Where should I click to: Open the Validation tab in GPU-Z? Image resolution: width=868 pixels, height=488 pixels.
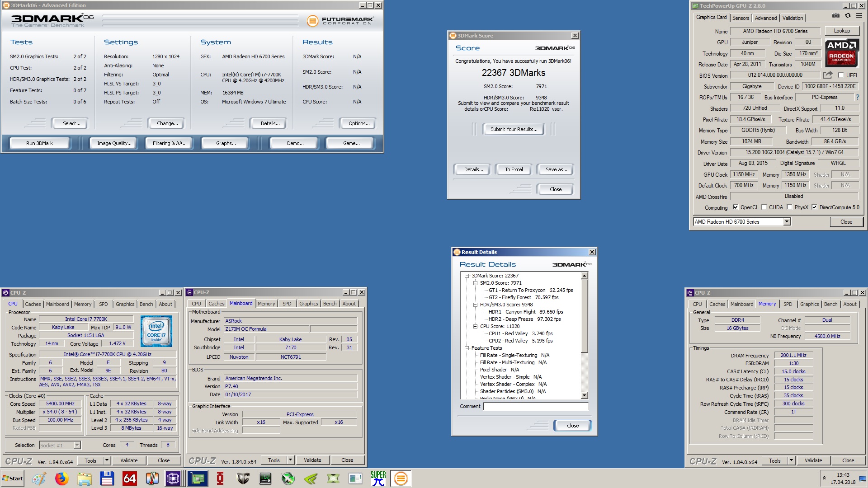pos(793,18)
